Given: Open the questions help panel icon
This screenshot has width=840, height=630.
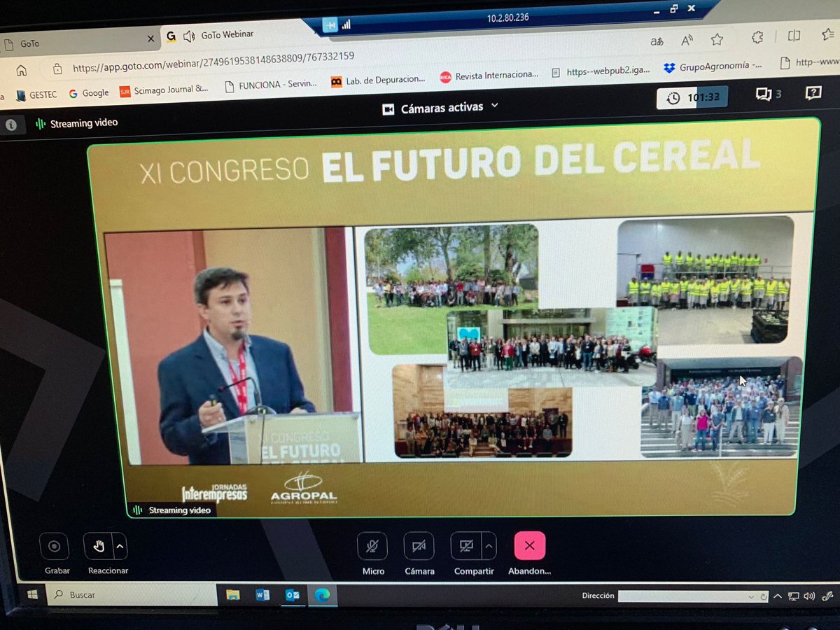Looking at the screenshot, I should [x=813, y=92].
